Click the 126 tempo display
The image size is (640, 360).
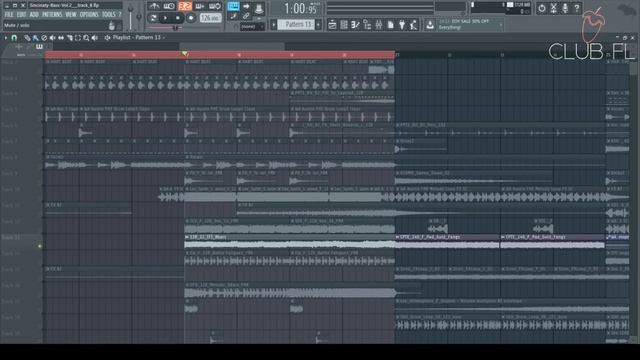click(211, 18)
